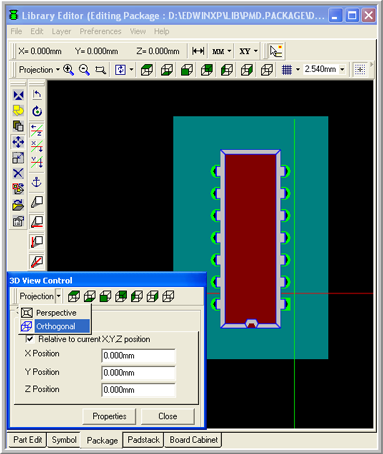Screen dimensions: 383x454
Task: Click the wireframe cube in 3D View Control
Action: 168,296
